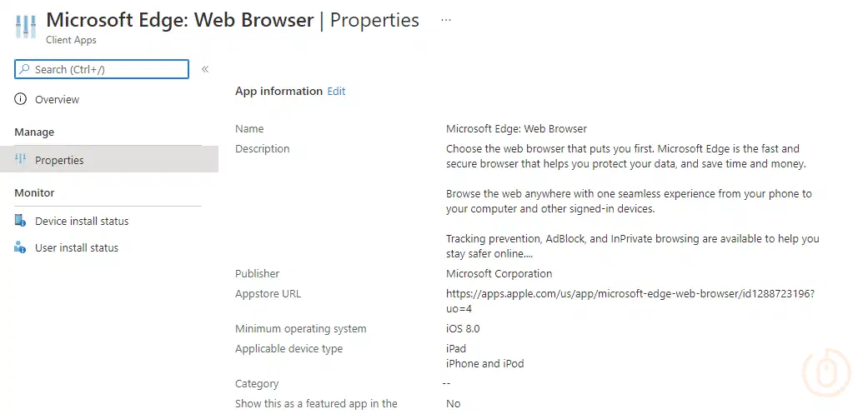This screenshot has width=868, height=414.
Task: Open User install status label under Monitor
Action: click(77, 248)
